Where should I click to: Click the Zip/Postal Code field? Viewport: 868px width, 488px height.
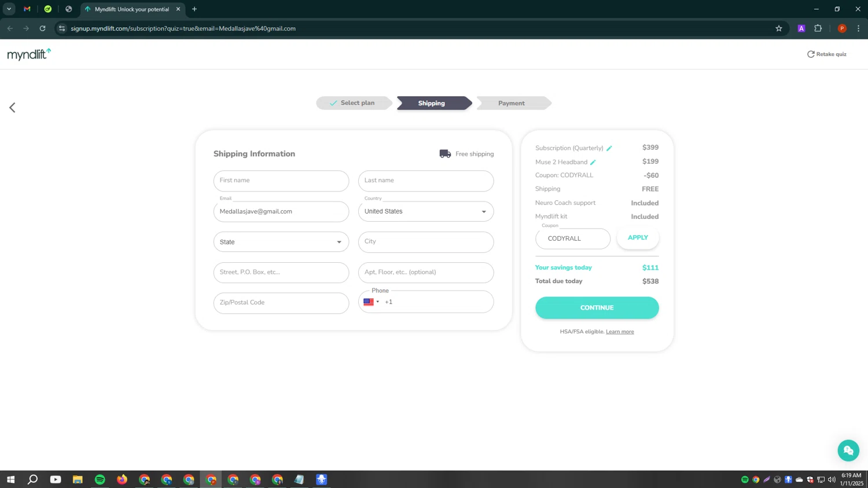click(x=281, y=303)
